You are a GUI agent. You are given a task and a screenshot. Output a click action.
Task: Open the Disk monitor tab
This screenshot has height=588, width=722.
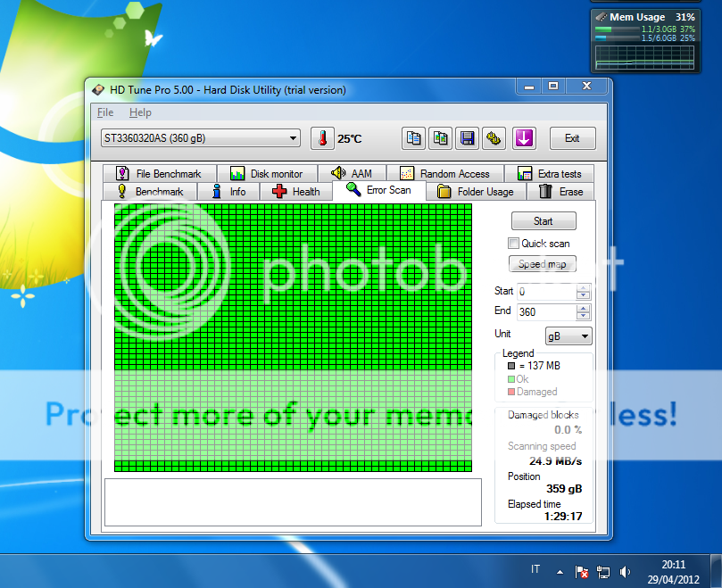[266, 174]
